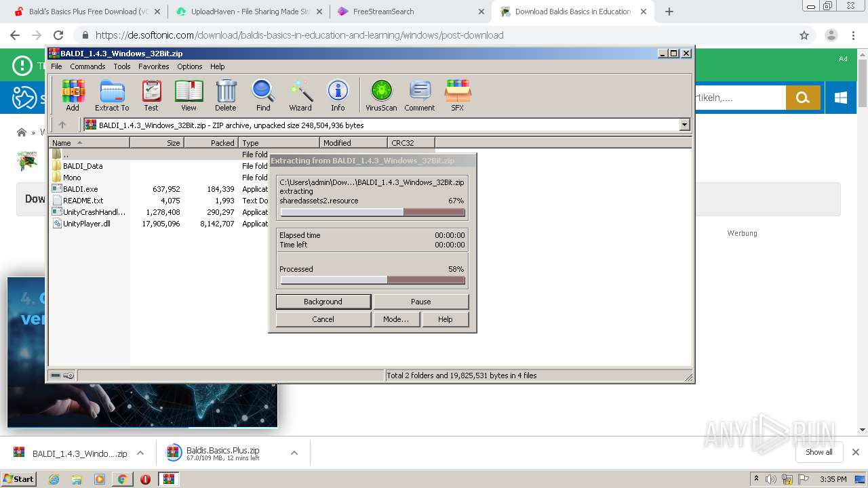Click the Test archive icon
The image size is (868, 488).
point(151,95)
